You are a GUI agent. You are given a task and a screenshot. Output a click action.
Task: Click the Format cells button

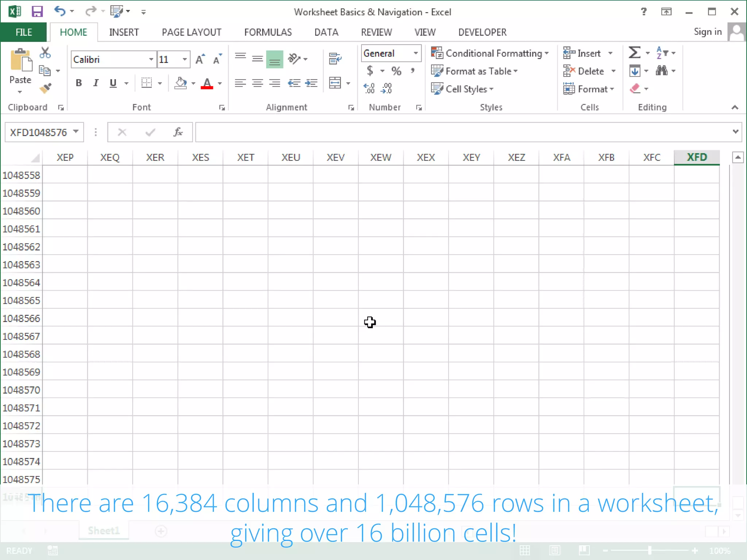[589, 89]
